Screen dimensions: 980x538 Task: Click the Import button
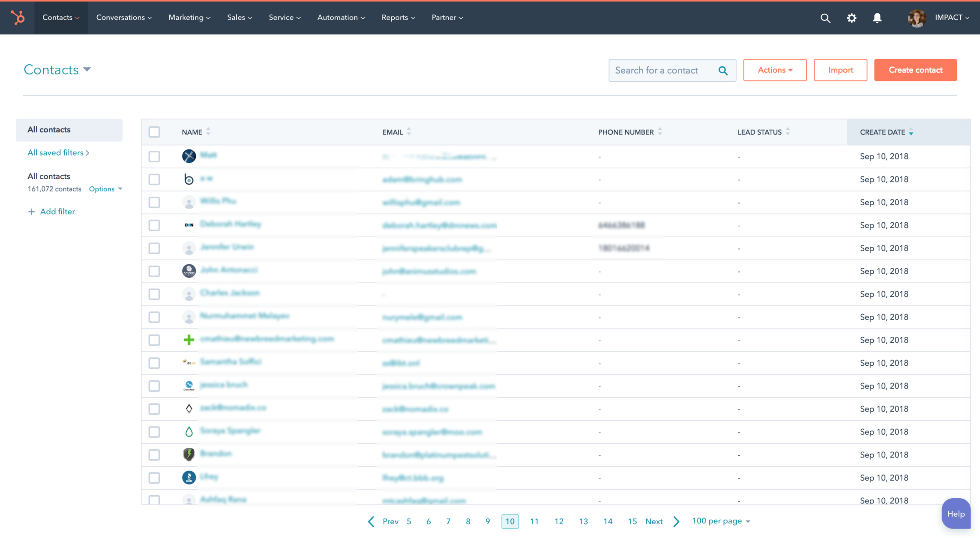point(840,69)
